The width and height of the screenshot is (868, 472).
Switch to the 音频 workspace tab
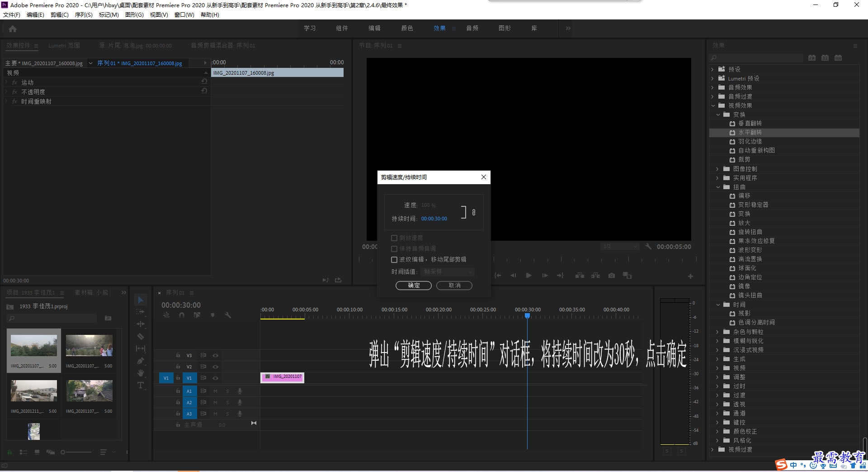pyautogui.click(x=472, y=28)
